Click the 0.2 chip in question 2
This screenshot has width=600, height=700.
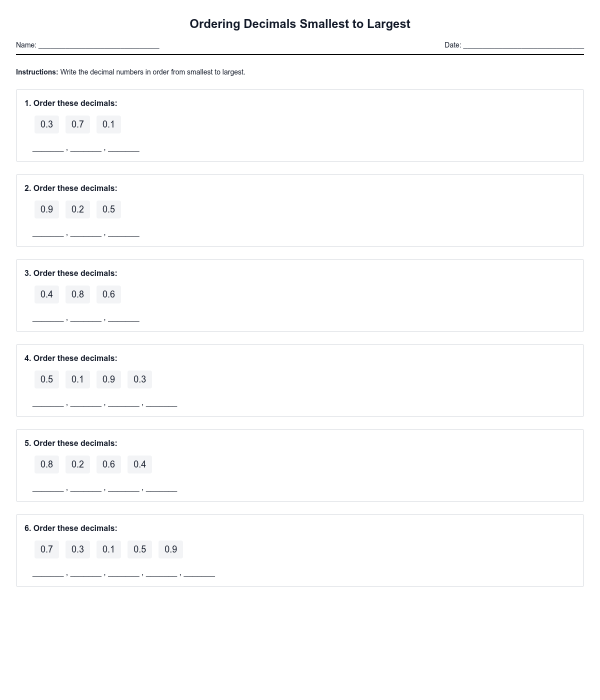pos(77,209)
